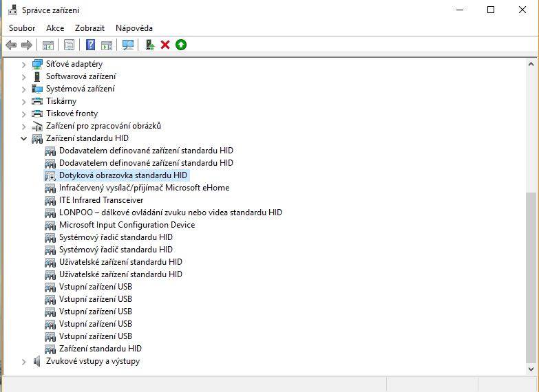Screen dimensions: 539x392
Task: Select the LONPOO dálkové ovládání device
Action: [x=171, y=213]
